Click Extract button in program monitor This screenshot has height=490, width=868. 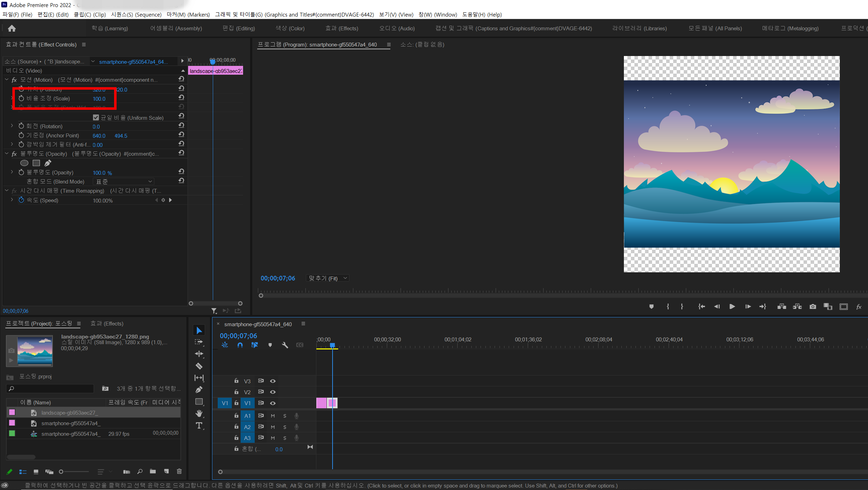coord(797,306)
